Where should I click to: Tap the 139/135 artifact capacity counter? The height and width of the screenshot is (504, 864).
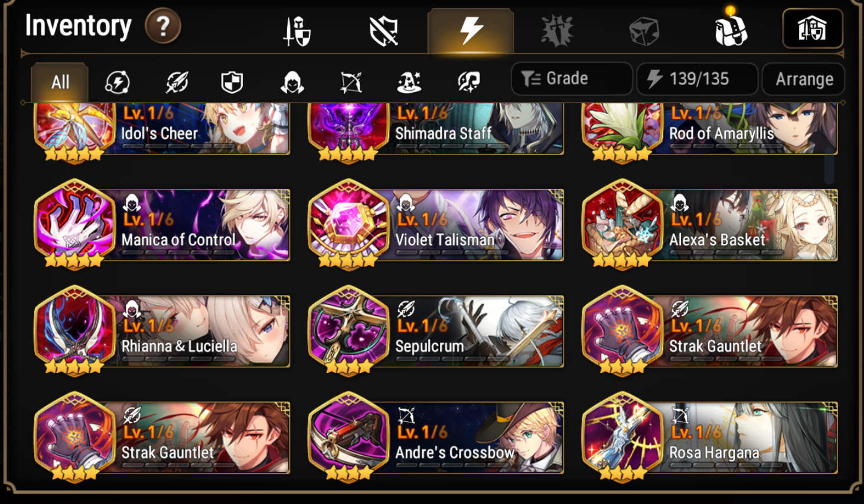(x=697, y=78)
